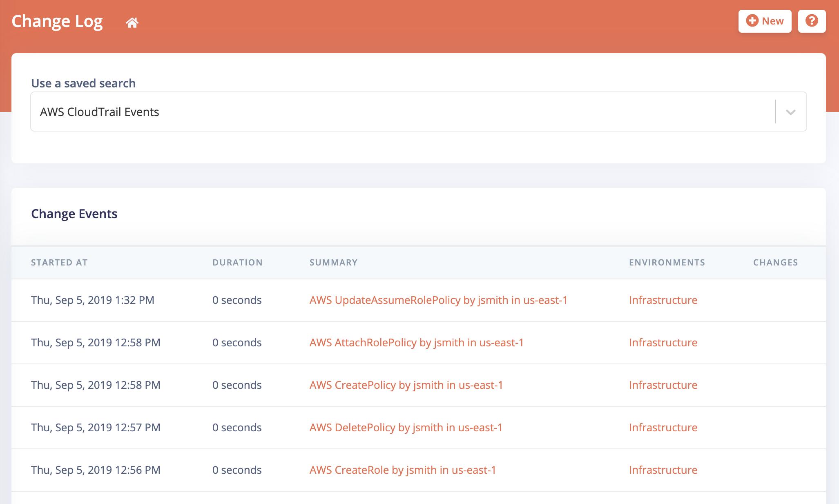The height and width of the screenshot is (504, 839).
Task: Click the New button with plus icon
Action: point(765,21)
